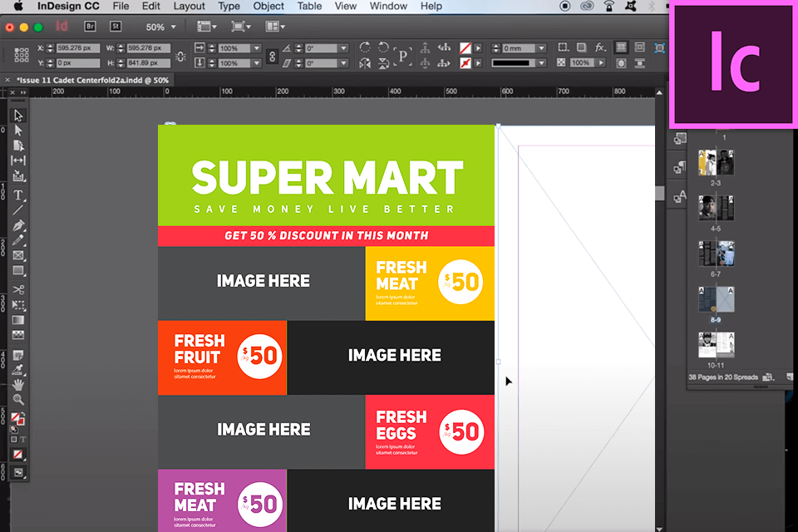Image resolution: width=798 pixels, height=532 pixels.
Task: Activate the Zoom magnifier tool
Action: [18, 400]
